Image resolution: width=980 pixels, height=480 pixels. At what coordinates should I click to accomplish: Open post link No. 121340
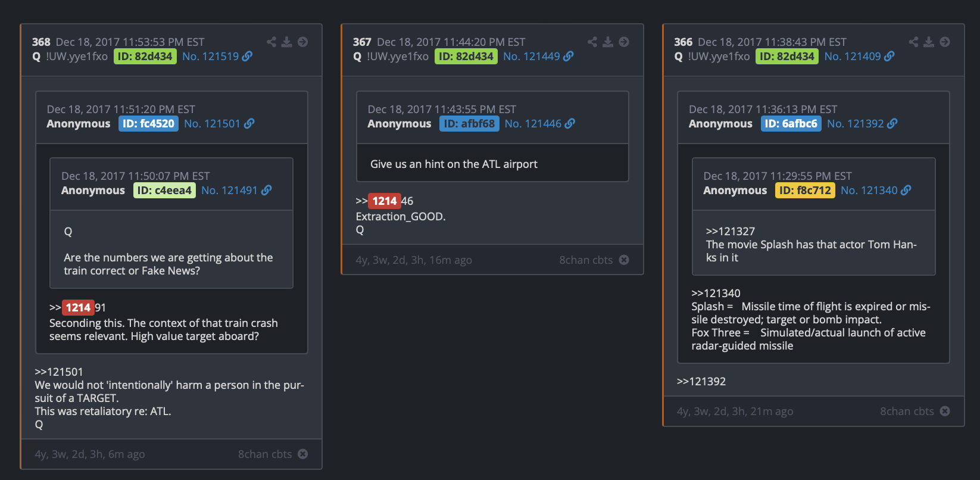(x=869, y=190)
